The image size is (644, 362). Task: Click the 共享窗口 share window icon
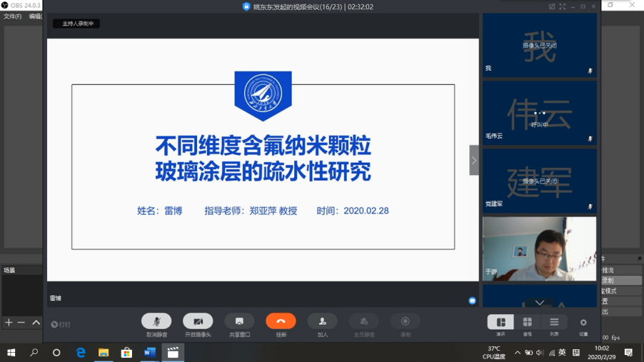tap(239, 321)
